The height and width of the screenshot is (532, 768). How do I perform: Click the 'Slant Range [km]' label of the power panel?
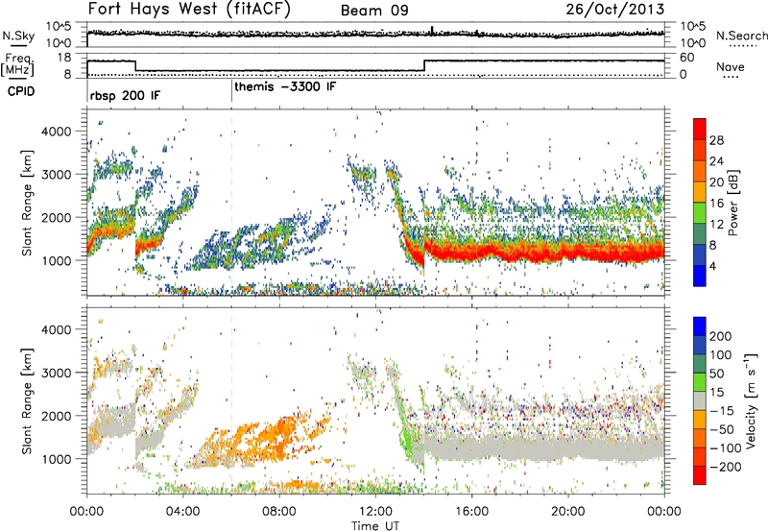coord(27,204)
